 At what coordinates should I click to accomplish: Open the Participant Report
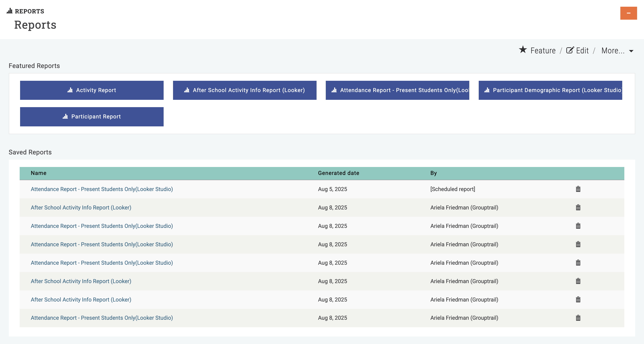[92, 117]
